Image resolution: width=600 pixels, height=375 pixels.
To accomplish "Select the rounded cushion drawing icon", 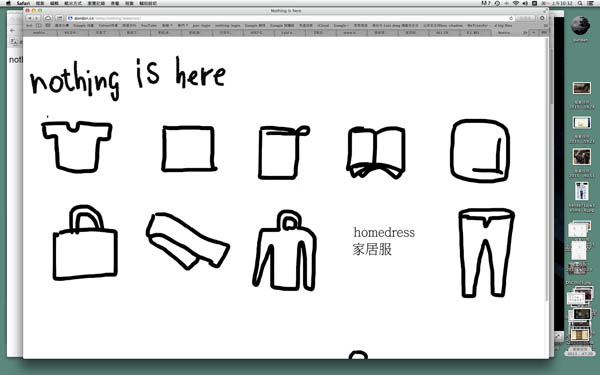I will pos(480,151).
